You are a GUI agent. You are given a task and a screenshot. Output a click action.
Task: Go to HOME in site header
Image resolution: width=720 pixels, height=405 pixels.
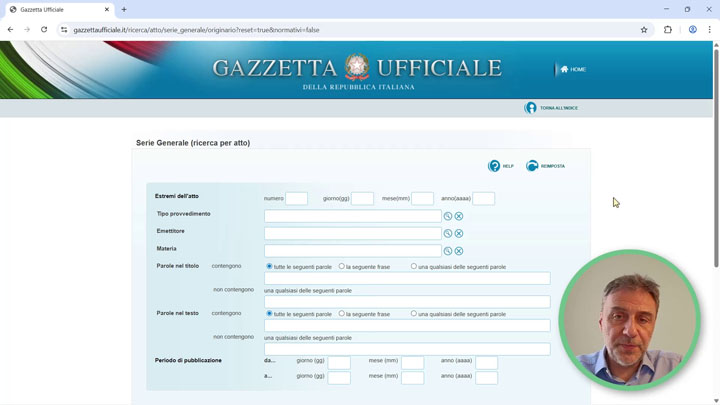(x=573, y=69)
